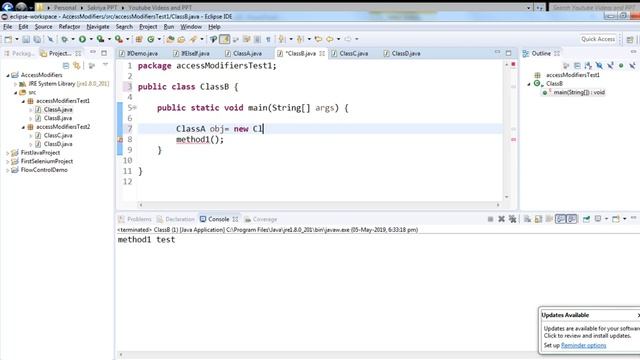Image resolution: width=640 pixels, height=360 pixels.
Task: Toggle Link with Editor in Project Explorer
Action: pos(77,65)
